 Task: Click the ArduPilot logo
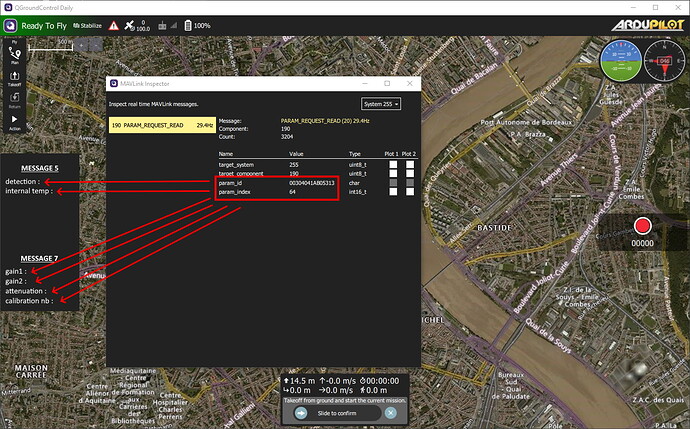tap(648, 25)
